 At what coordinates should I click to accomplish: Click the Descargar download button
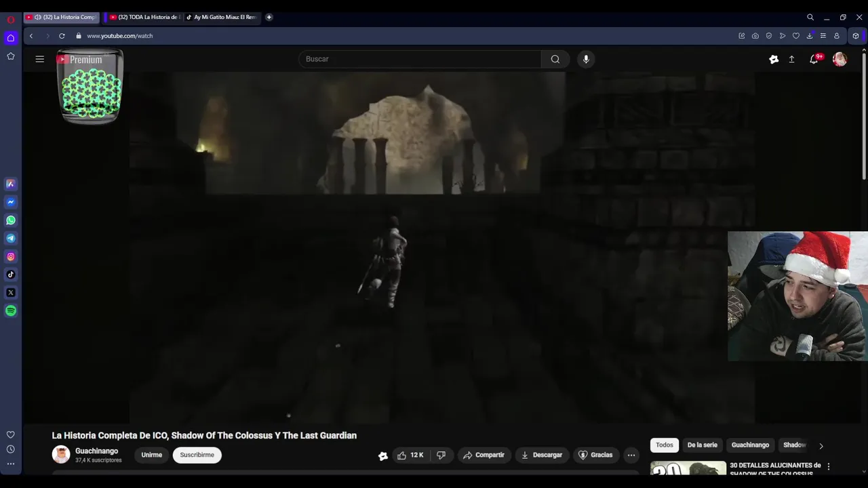coord(541,455)
